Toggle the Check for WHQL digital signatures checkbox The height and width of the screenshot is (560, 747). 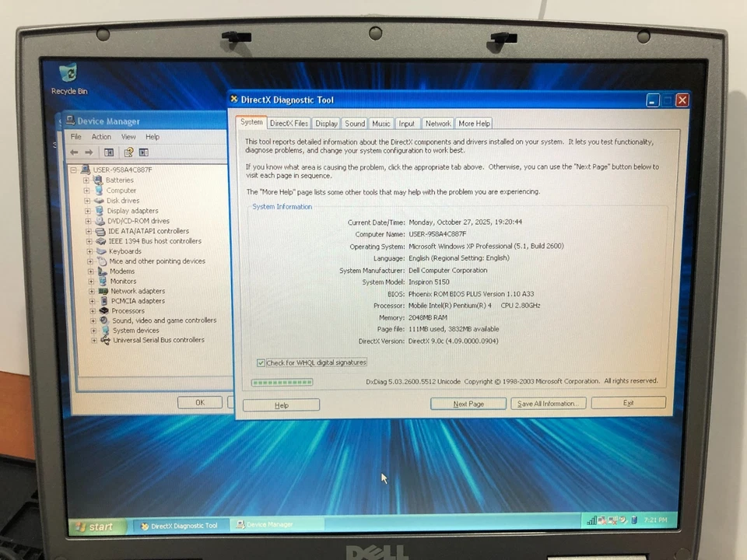261,362
